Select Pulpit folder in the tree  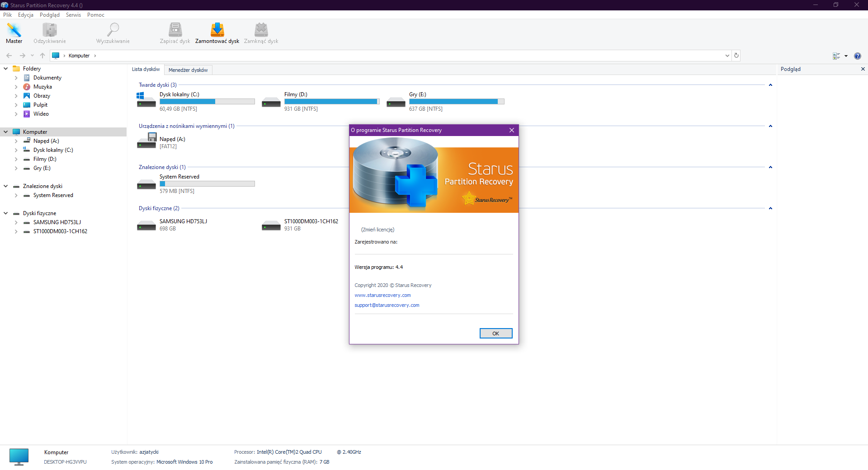pyautogui.click(x=40, y=105)
